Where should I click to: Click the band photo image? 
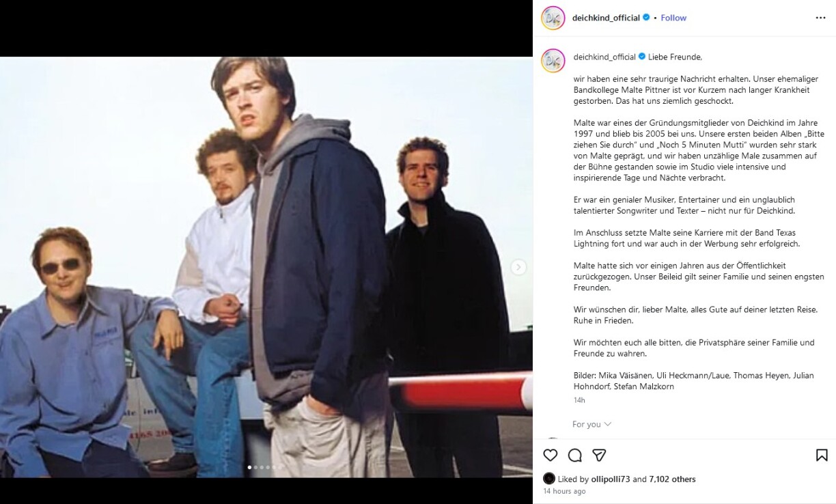pyautogui.click(x=266, y=267)
